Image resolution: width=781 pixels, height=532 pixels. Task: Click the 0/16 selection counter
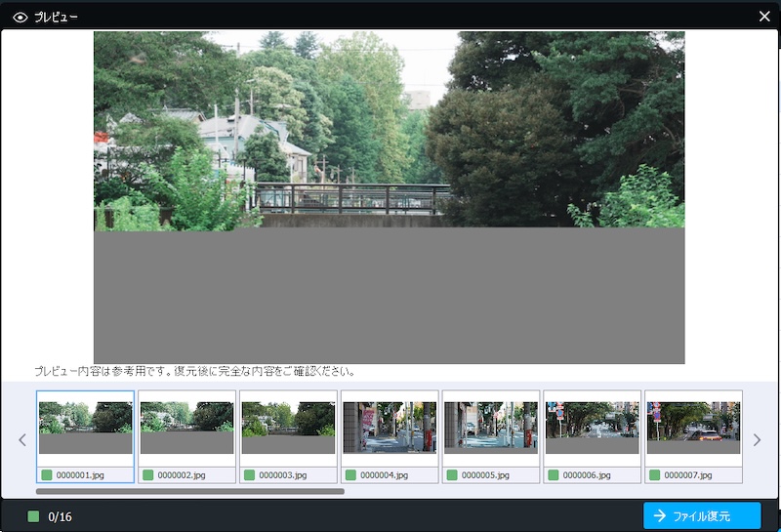(x=60, y=517)
